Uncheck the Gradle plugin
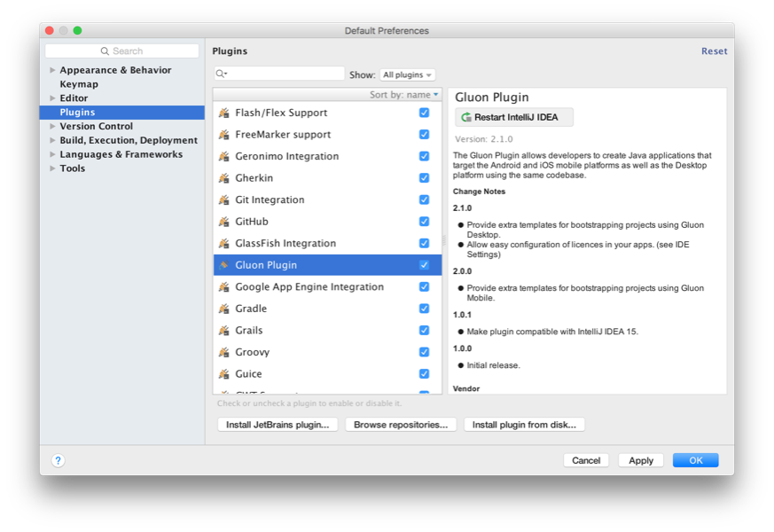The height and width of the screenshot is (532, 774). 424,309
